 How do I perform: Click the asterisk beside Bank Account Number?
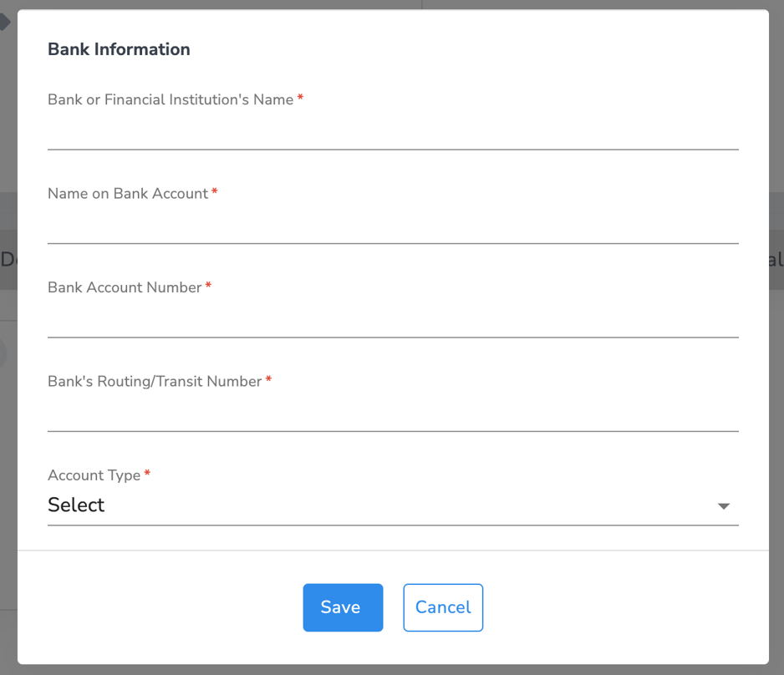point(206,285)
